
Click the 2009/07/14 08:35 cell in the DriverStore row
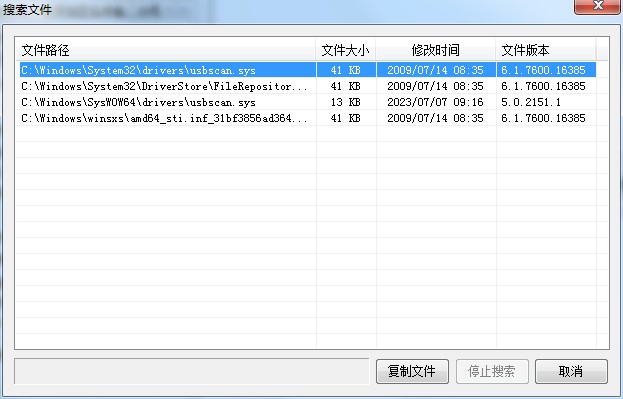(x=435, y=86)
